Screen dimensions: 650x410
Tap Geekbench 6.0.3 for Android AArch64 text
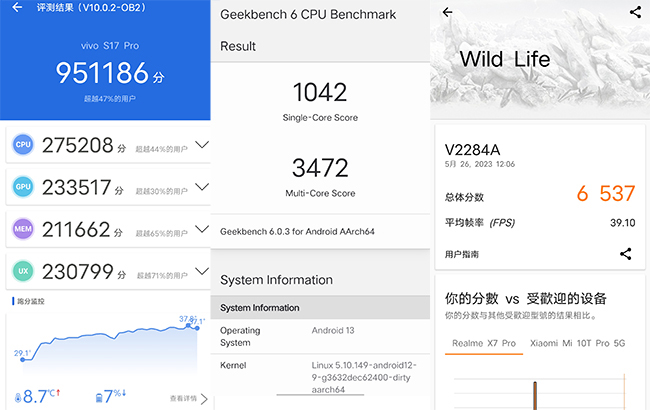297,231
